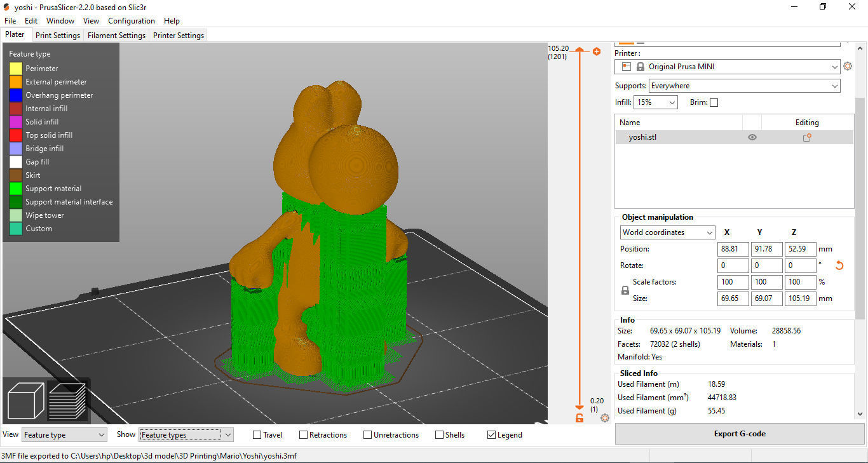Switch to the 3D editor view cube
Image resolution: width=868 pixels, height=463 pixels.
[x=25, y=401]
